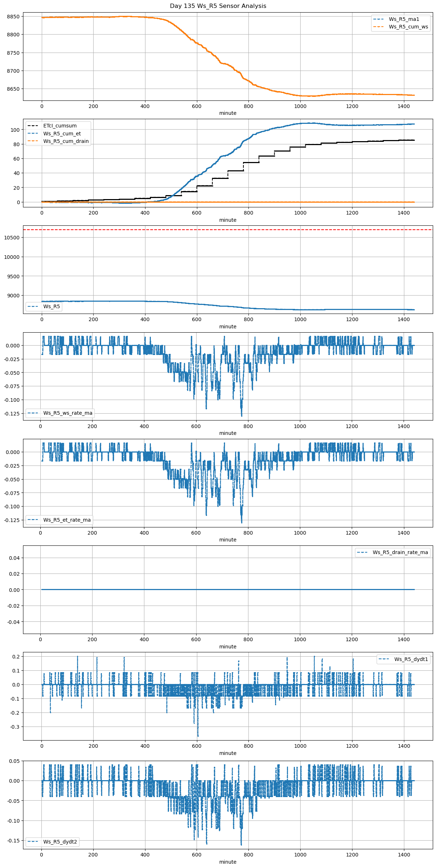Screen dimensions: 436x868
Task: Click the 8850 y-axis tick label
Action: [13, 17]
